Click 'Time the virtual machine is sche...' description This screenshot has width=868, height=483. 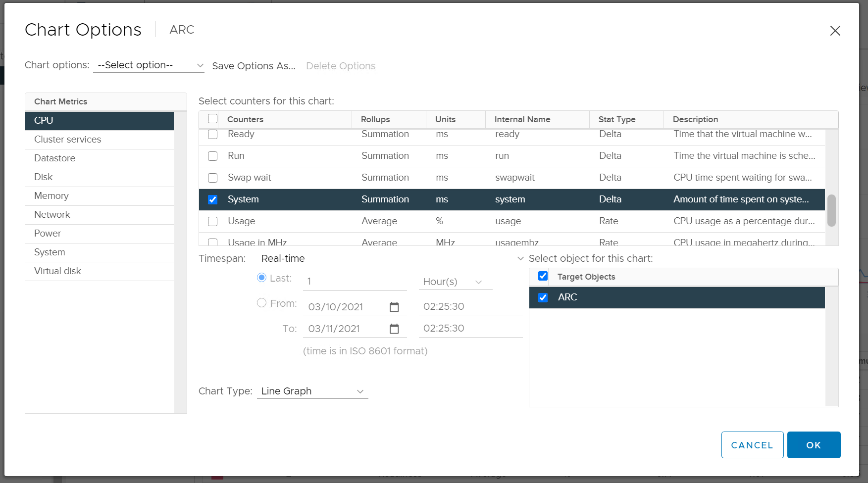(744, 156)
